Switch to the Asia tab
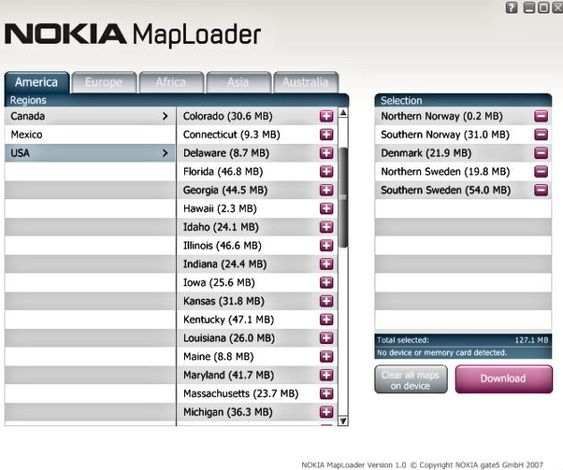Viewport: 563px width, 470px height. click(238, 82)
